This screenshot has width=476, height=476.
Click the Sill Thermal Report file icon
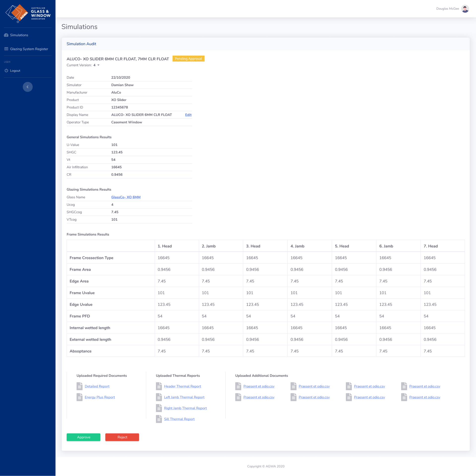[159, 419]
